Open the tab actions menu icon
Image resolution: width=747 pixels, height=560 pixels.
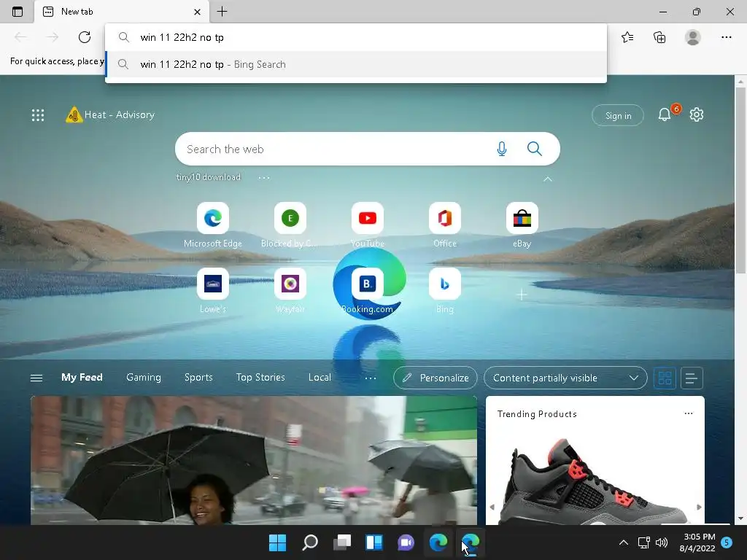pos(18,12)
